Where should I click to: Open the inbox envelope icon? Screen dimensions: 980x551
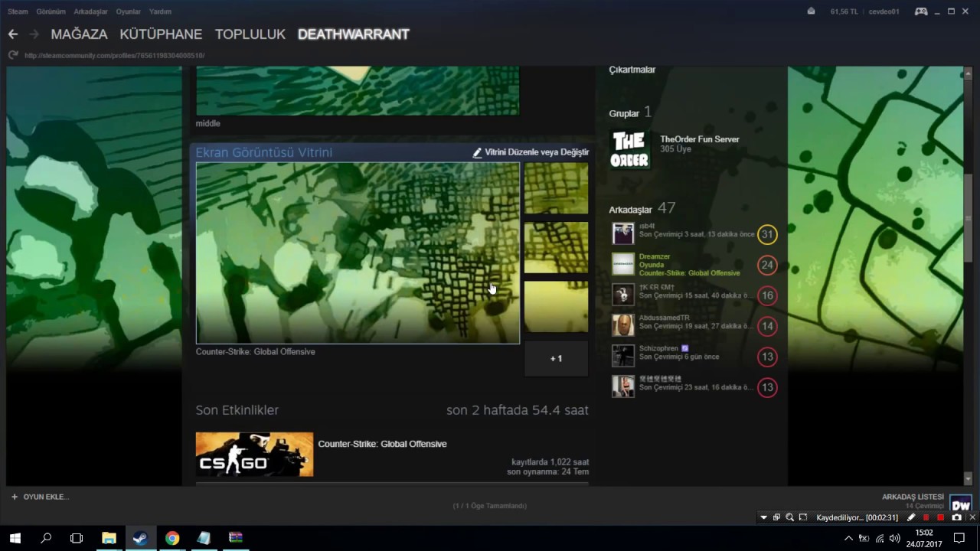click(812, 11)
